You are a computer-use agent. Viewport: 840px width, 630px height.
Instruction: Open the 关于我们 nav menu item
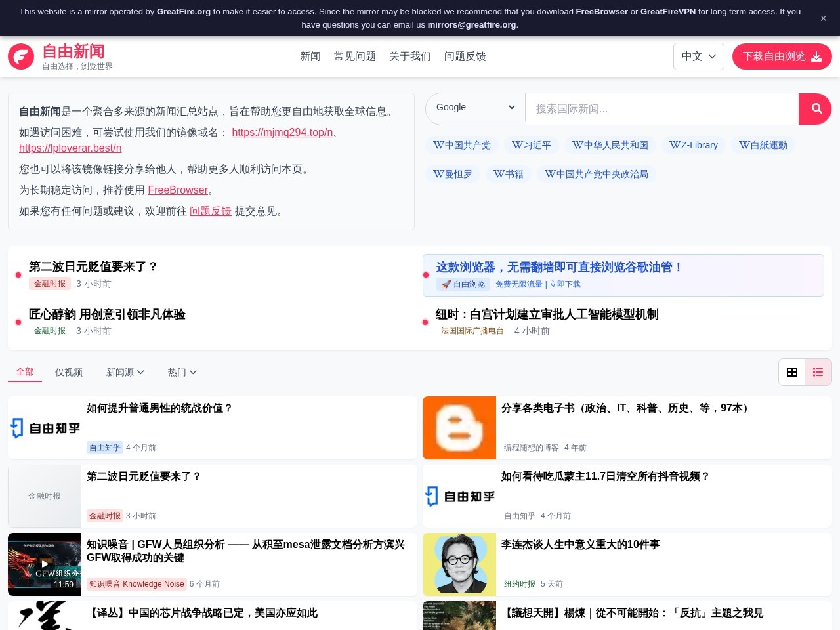point(410,56)
